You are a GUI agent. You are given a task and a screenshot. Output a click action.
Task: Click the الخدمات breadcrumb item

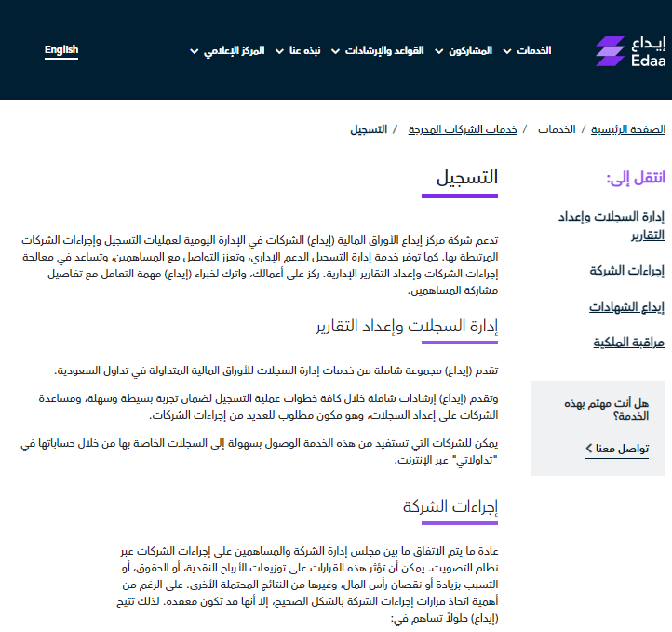556,129
